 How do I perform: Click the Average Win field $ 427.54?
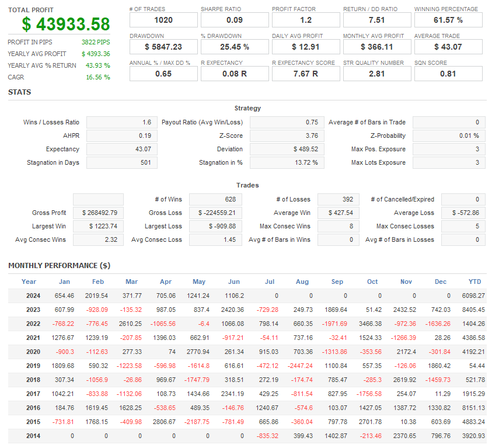coord(339,213)
